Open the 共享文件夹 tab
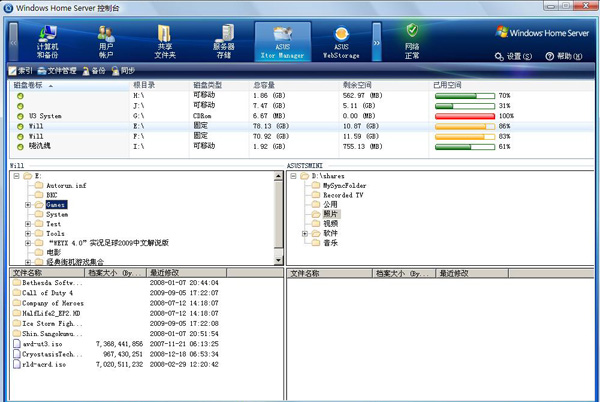This screenshot has width=600, height=402. 165,42
